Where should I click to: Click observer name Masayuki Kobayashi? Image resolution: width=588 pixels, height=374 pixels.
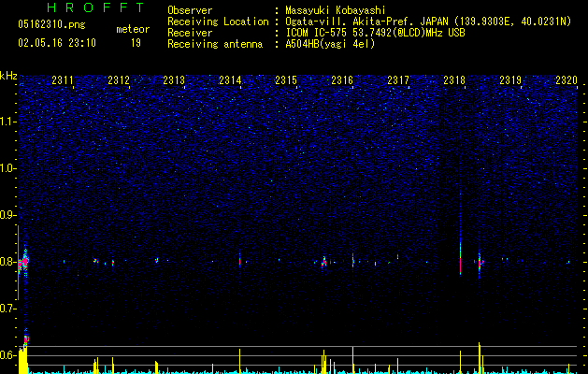click(x=336, y=10)
